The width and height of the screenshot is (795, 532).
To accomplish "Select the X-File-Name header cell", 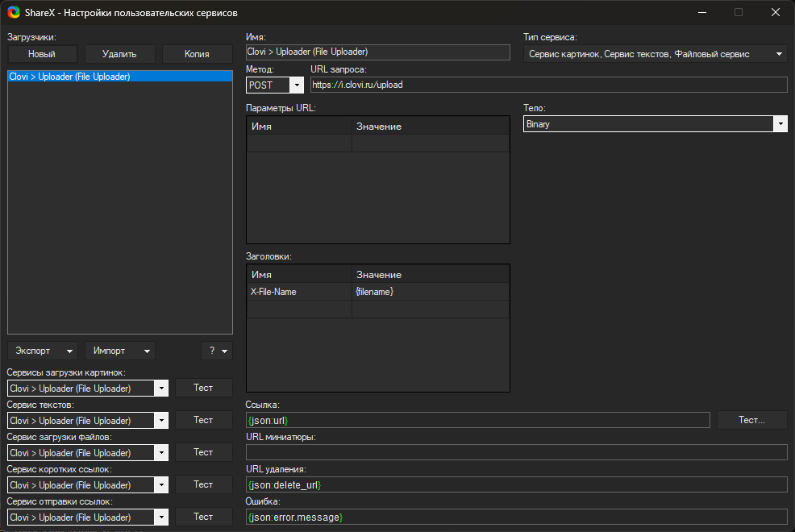I will 299,292.
